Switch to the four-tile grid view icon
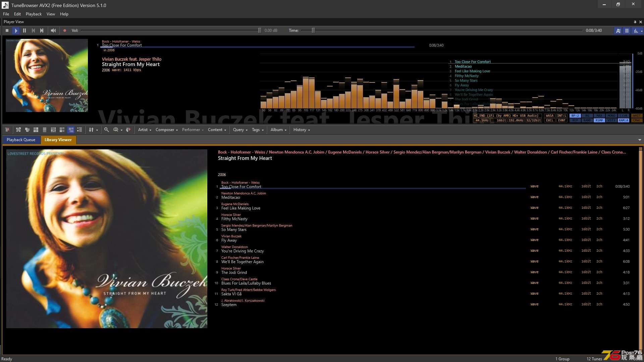The height and width of the screenshot is (362, 644). [36, 130]
